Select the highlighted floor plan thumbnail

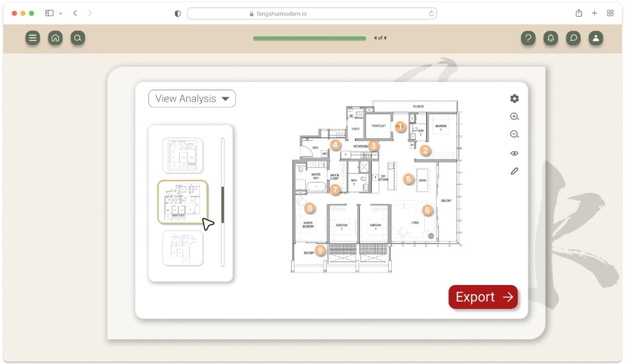pyautogui.click(x=183, y=202)
